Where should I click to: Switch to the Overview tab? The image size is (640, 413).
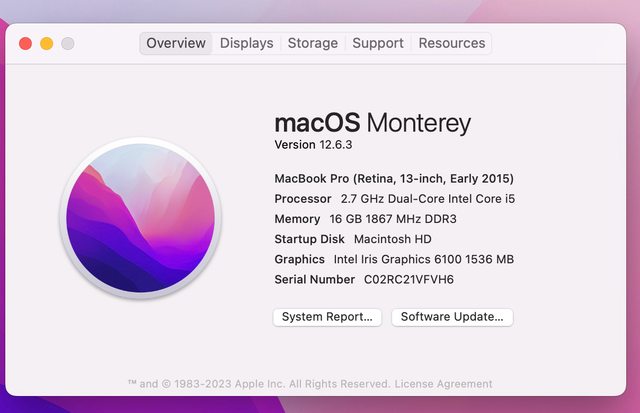176,43
